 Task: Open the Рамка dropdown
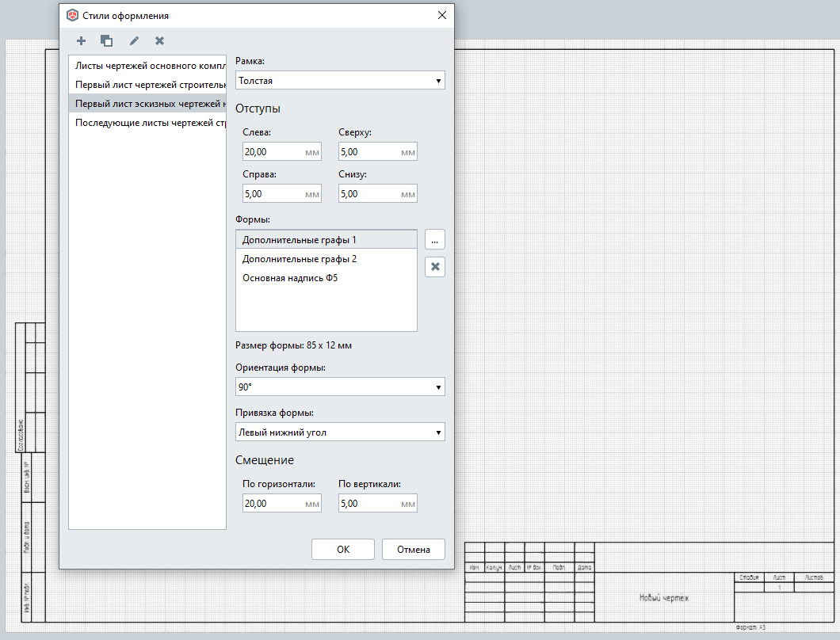tap(340, 80)
